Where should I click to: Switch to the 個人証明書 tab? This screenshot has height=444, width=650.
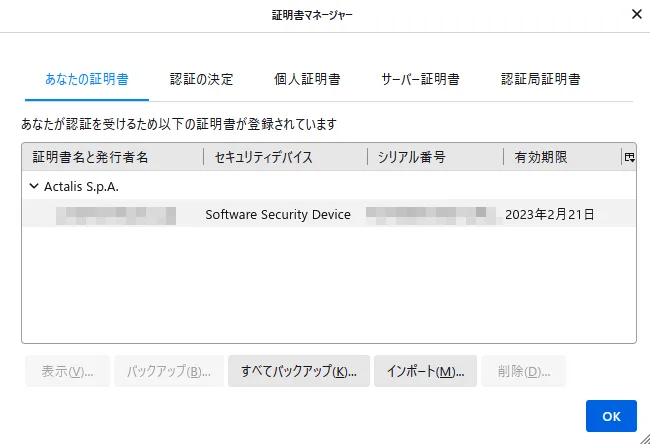(x=307, y=79)
